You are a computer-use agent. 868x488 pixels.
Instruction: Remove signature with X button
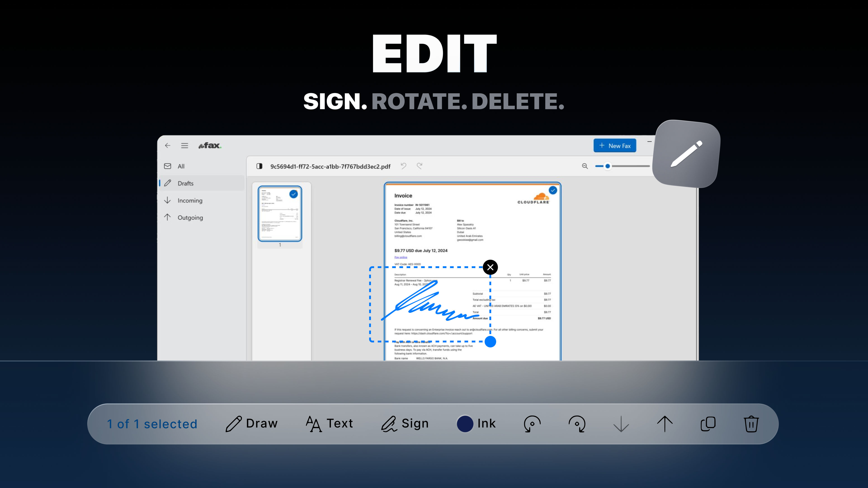click(x=490, y=267)
